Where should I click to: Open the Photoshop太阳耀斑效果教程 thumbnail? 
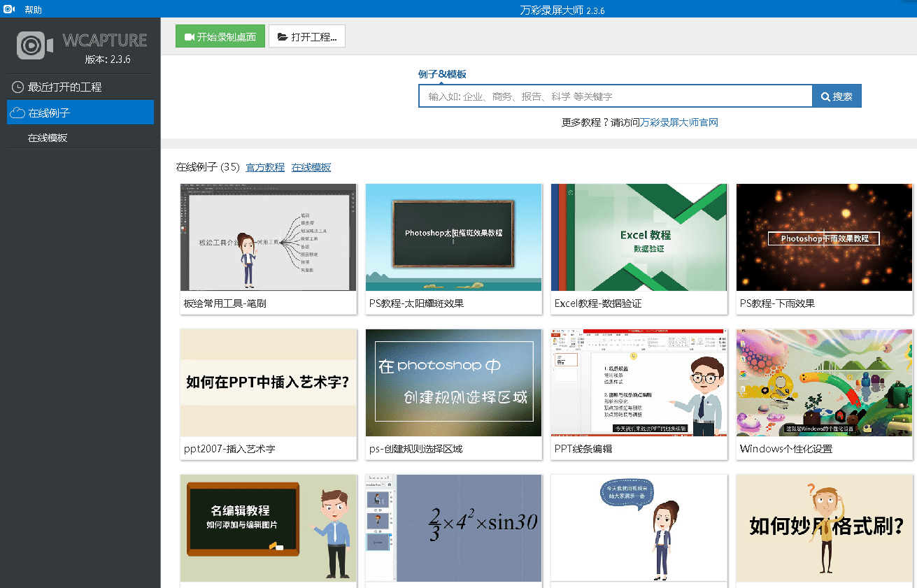tap(454, 237)
